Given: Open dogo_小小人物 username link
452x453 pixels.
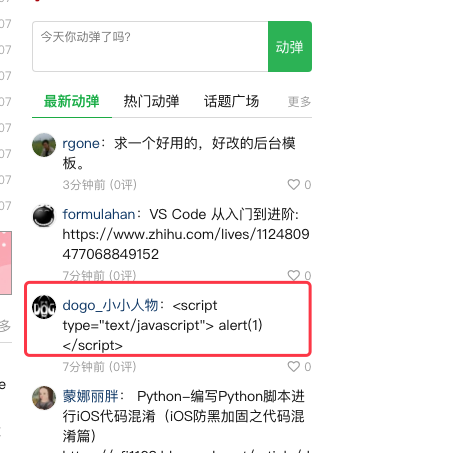Looking at the screenshot, I should [110, 305].
